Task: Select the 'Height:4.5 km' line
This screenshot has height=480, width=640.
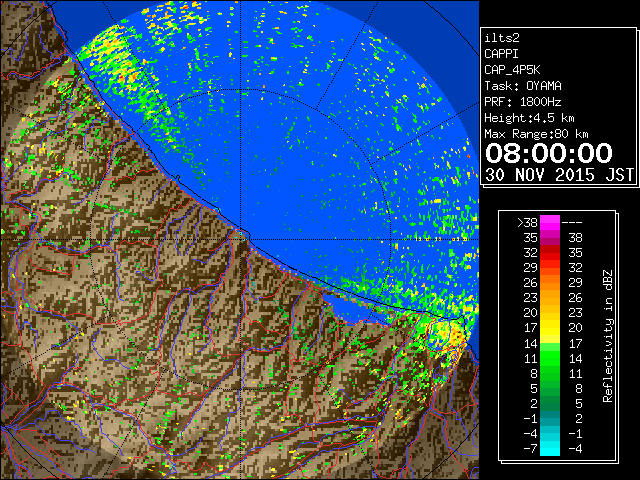Action: tap(529, 118)
